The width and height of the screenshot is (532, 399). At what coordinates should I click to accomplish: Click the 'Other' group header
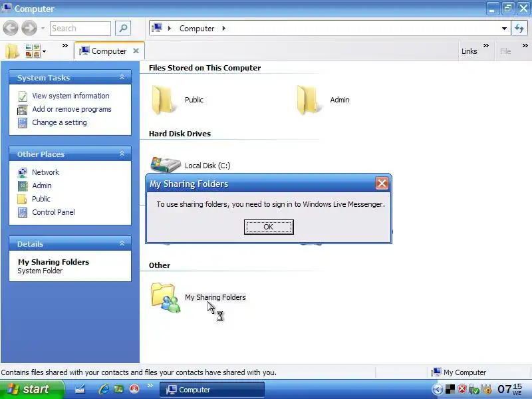click(160, 265)
